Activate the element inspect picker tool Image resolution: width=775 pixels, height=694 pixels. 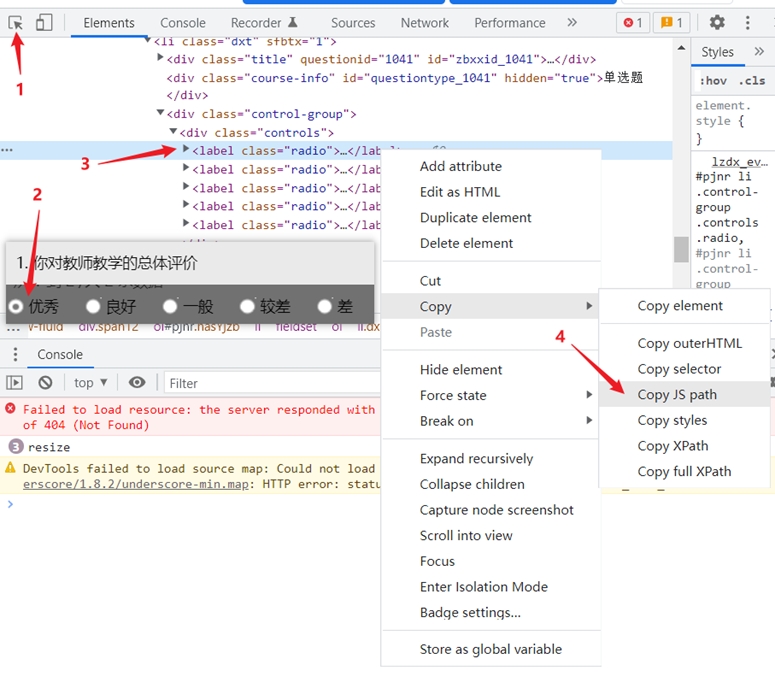pos(15,23)
